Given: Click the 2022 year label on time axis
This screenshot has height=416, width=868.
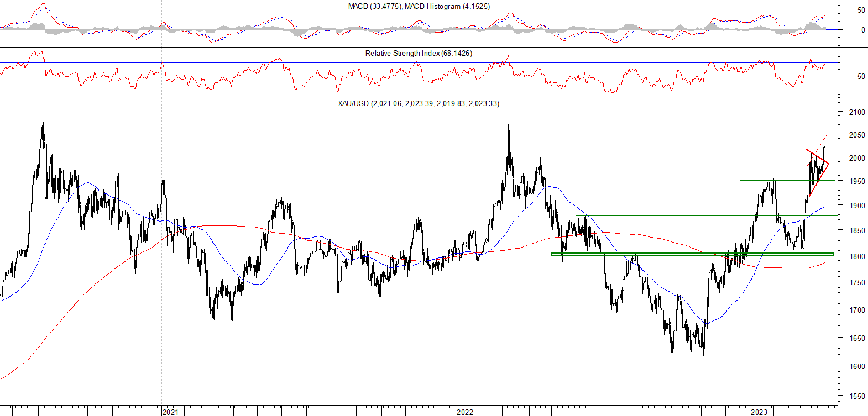Looking at the screenshot, I should pyautogui.click(x=465, y=412).
